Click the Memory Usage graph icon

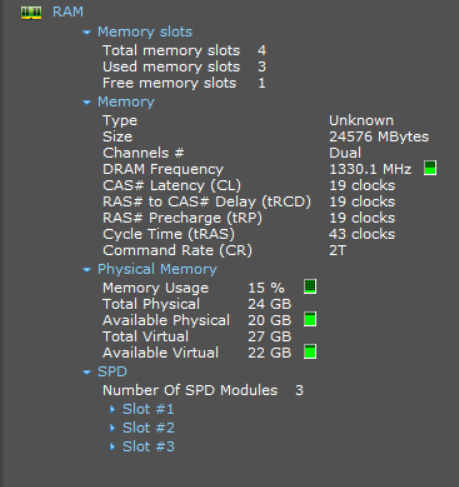click(x=310, y=287)
